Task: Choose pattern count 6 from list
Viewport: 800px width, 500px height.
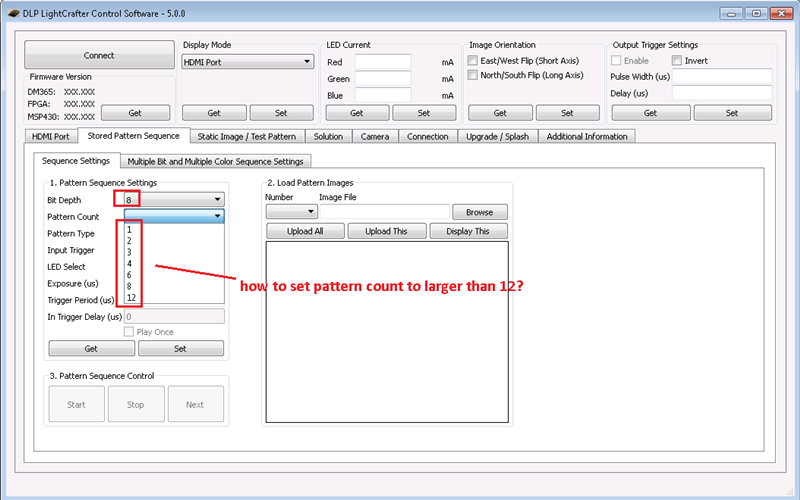Action: (x=174, y=274)
